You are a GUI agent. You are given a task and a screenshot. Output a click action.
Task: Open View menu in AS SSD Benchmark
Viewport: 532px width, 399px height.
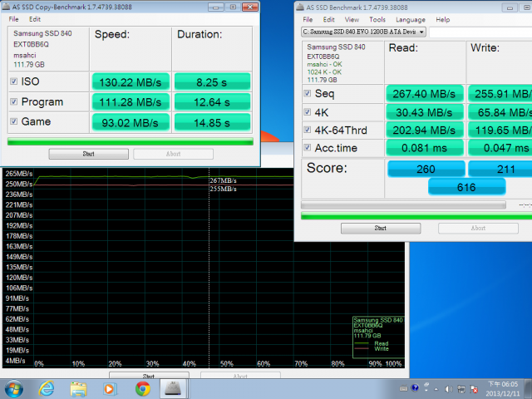(x=352, y=20)
